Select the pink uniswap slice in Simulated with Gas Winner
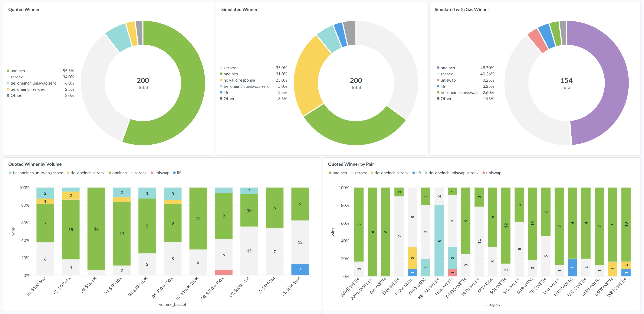644x314 pixels. pos(538,41)
